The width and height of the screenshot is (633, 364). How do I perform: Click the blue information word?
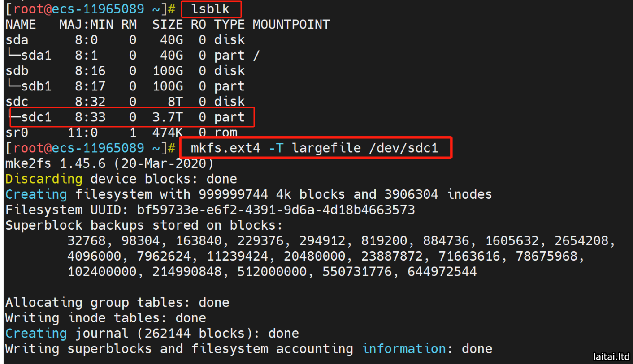coord(404,349)
